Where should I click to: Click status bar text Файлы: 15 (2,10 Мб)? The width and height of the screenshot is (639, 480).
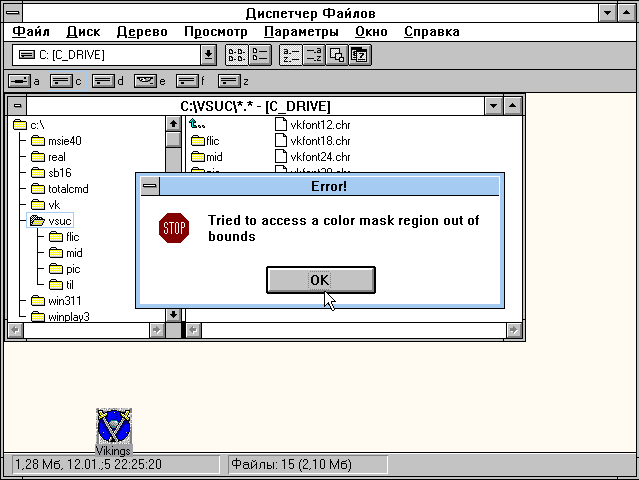click(291, 464)
